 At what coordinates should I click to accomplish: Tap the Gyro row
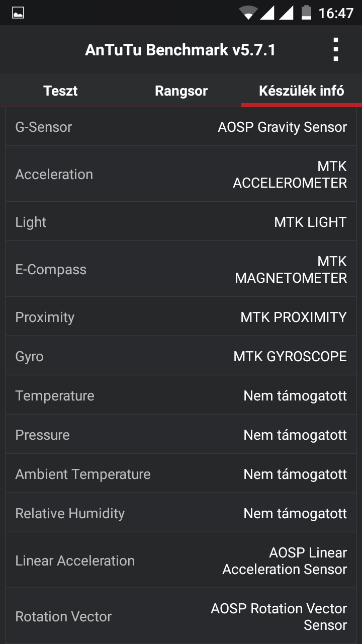point(181,356)
